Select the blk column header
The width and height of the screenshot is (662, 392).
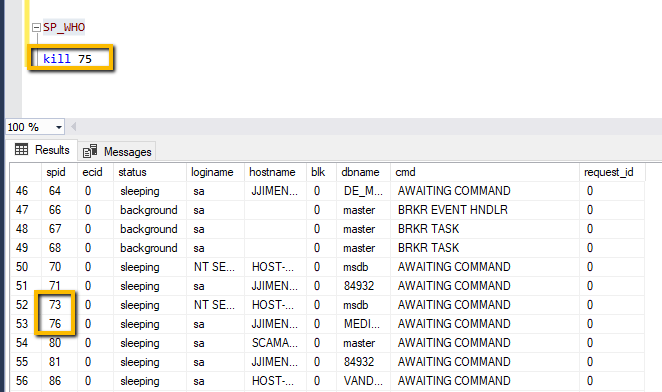coord(321,172)
